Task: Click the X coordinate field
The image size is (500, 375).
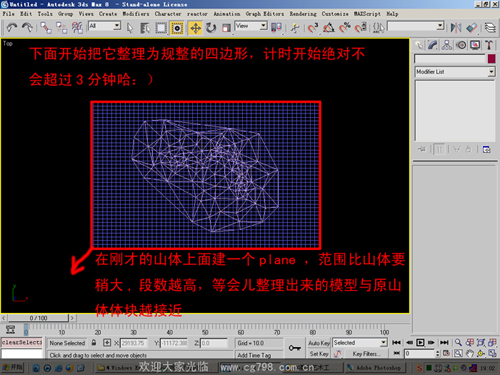Action: tap(133, 343)
